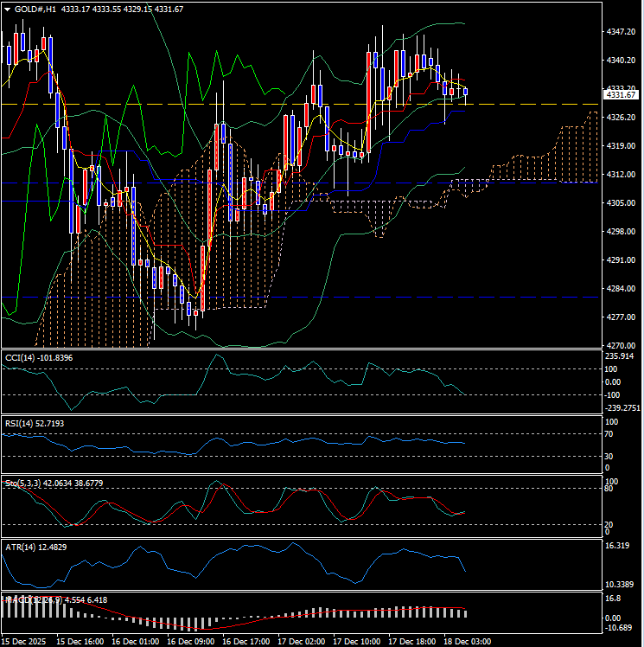Click the 17 Dec 10:00 time label
Image resolution: width=644 pixels, height=647 pixels.
(x=355, y=641)
